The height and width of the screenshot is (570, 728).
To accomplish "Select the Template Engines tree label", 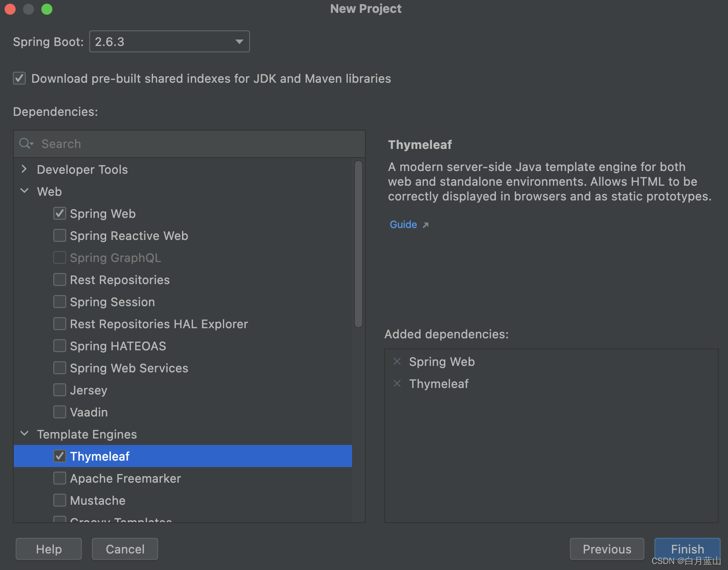I will [87, 434].
